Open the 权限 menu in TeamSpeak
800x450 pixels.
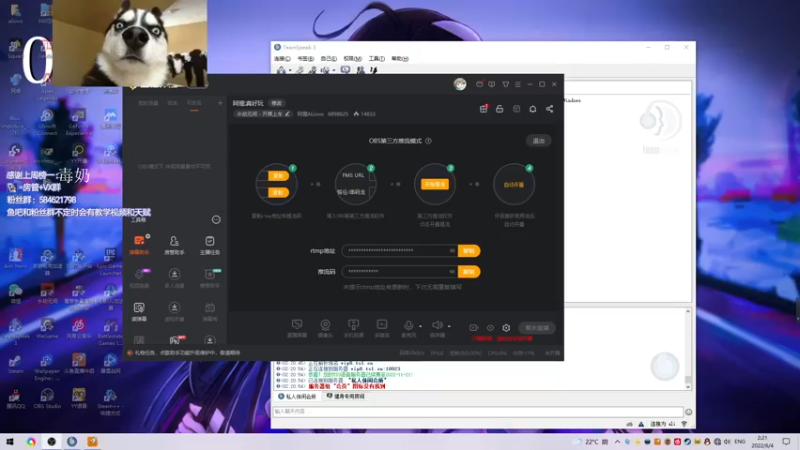[352, 59]
